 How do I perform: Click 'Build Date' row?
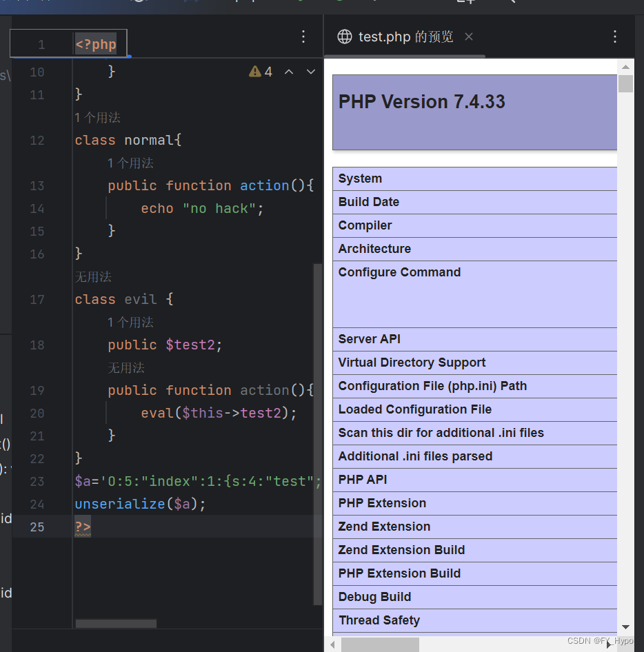coord(474,202)
